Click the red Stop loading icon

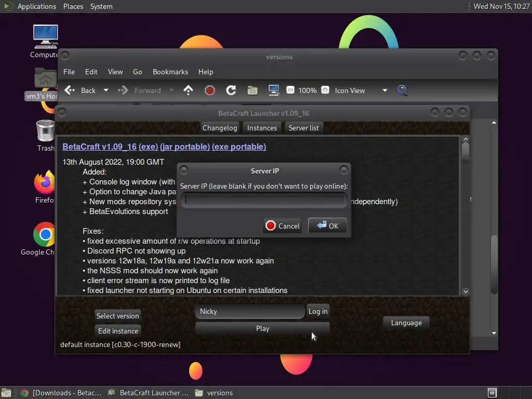(210, 90)
